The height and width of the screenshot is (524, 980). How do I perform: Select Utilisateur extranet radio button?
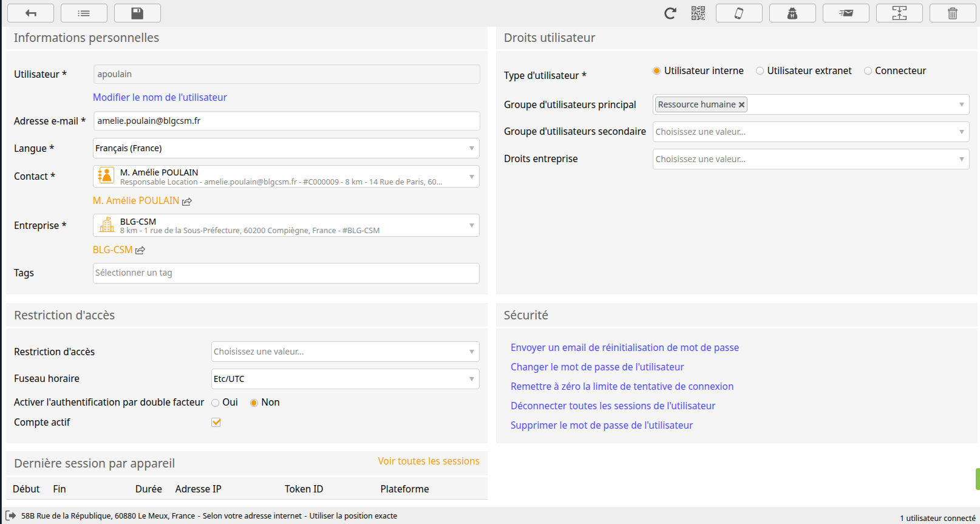point(760,71)
